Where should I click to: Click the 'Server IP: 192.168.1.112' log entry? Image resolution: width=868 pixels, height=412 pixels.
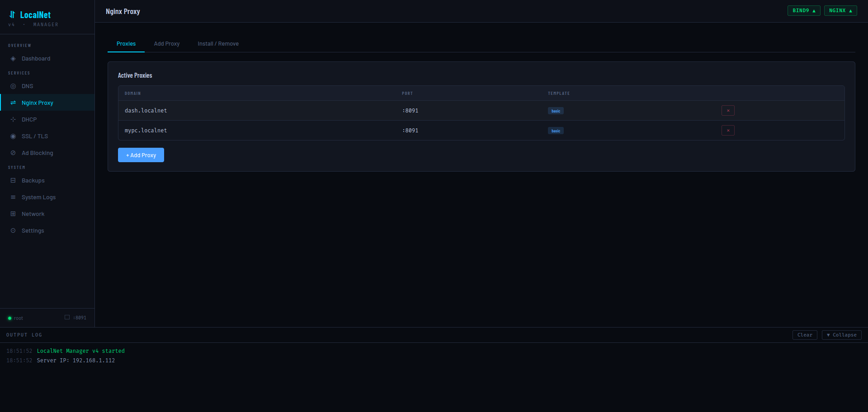click(75, 360)
